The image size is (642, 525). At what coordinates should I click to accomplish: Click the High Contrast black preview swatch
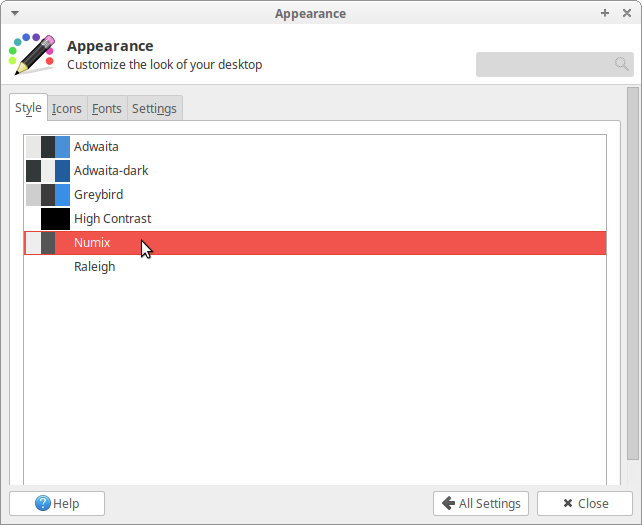coord(55,219)
